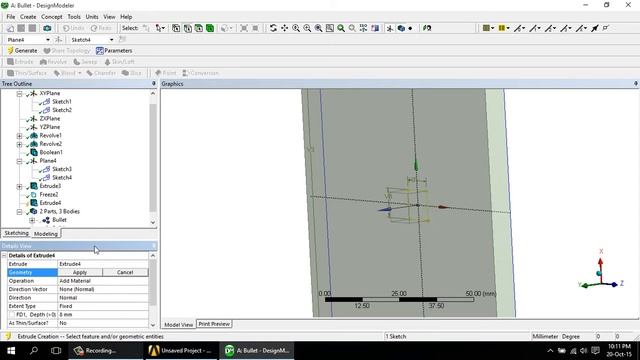Toggle the FD1 Depth parameter checkbox

pyautogui.click(x=11, y=315)
